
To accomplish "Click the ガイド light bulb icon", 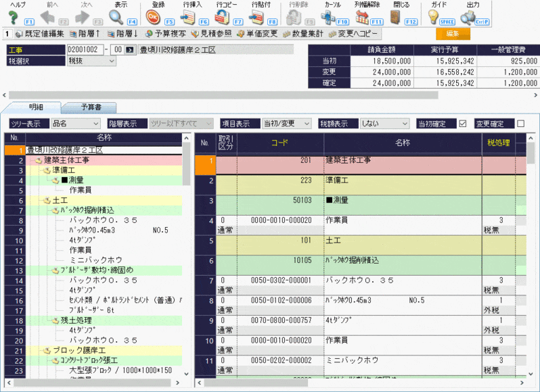I will tap(433, 16).
